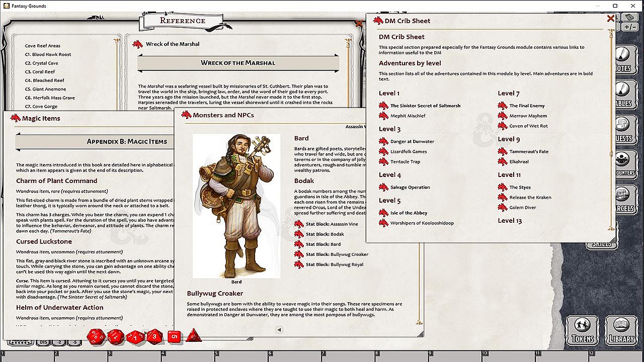The width and height of the screenshot is (644, 362).
Task: Open C2. Crystal Cave reference entry
Action: [42, 63]
